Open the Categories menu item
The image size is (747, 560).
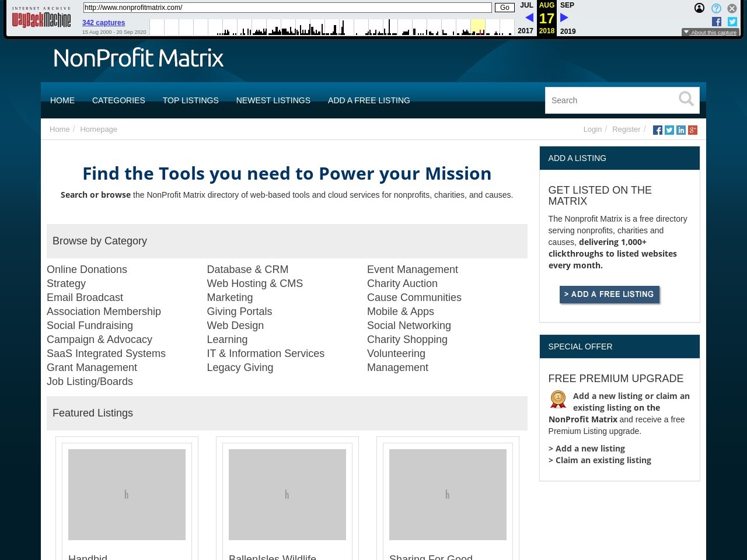click(118, 100)
